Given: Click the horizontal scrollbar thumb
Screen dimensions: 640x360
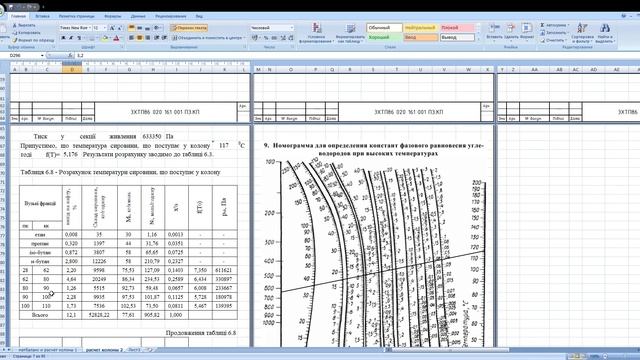Looking at the screenshot, I should (x=449, y=350).
